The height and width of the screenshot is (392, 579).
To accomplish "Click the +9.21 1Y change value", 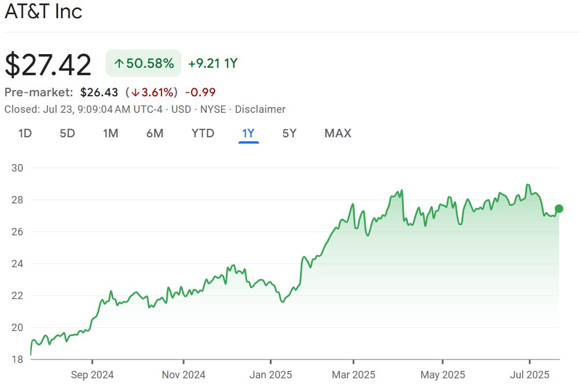I will [213, 63].
